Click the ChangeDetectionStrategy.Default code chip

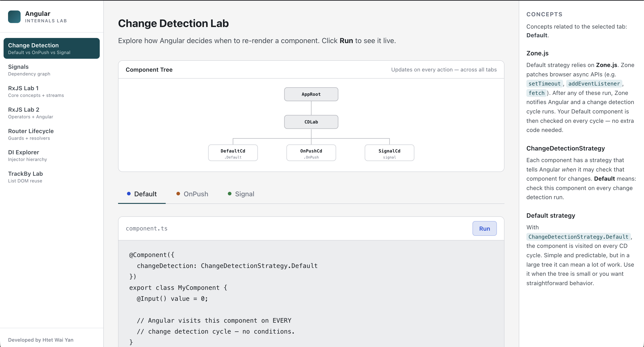pyautogui.click(x=578, y=237)
